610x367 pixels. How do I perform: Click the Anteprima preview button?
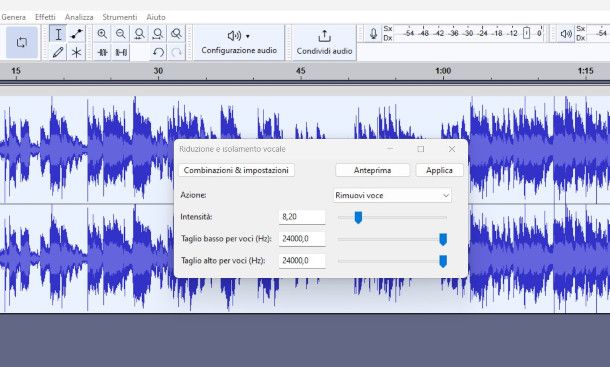tap(372, 170)
